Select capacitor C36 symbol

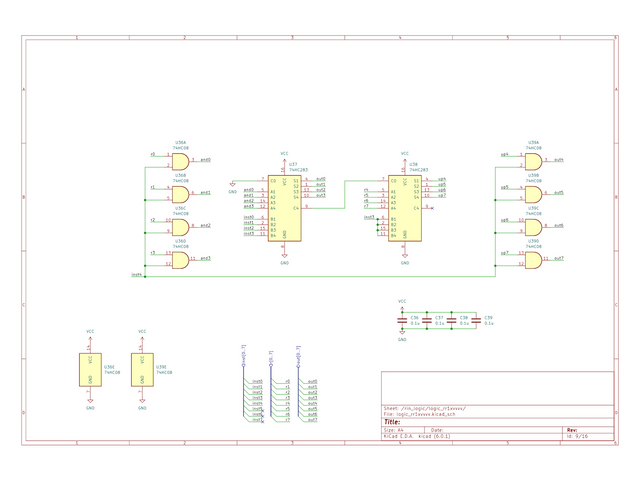(x=402, y=321)
